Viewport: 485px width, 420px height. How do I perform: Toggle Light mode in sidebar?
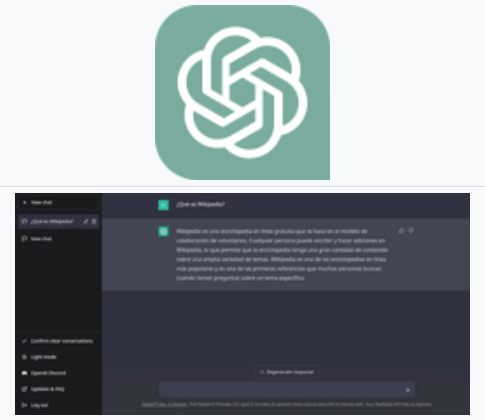[58, 357]
